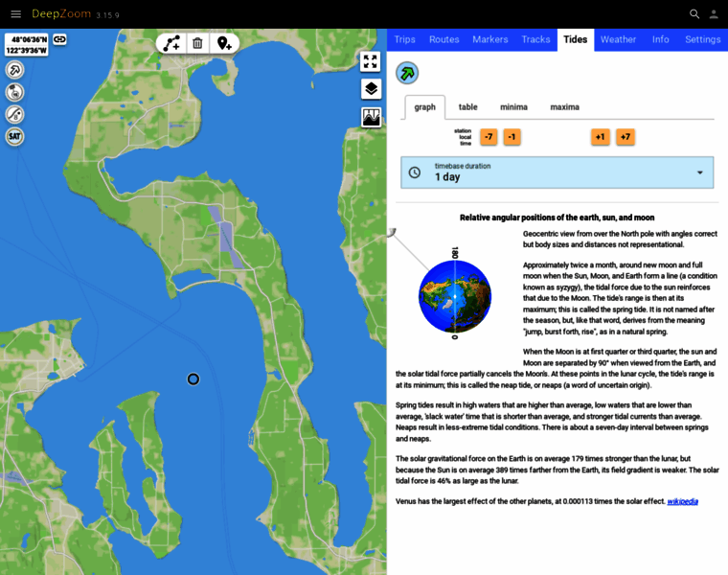Click the trash delete icon
Screen dimensions: 728x575
click(197, 44)
